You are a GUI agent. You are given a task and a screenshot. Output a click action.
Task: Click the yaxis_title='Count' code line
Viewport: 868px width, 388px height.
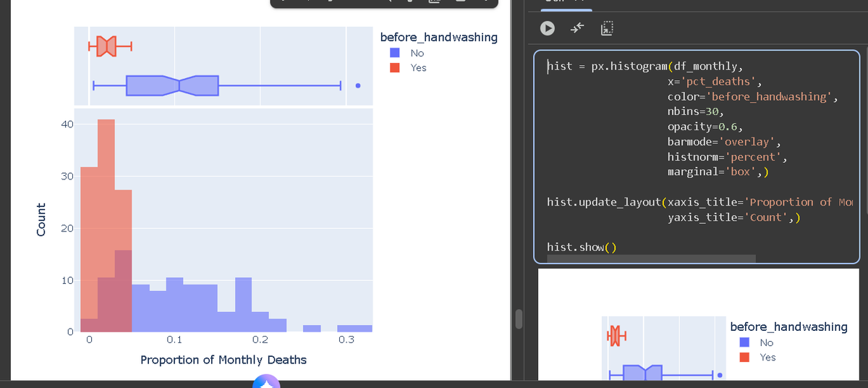coord(734,217)
